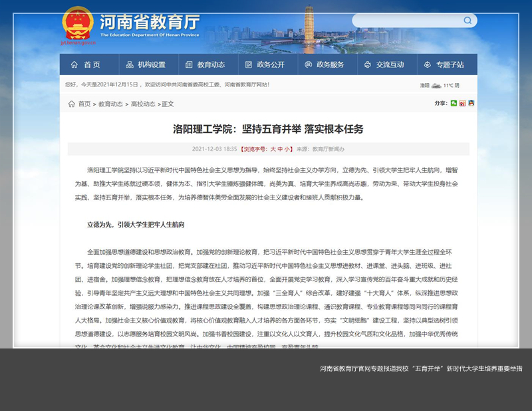This screenshot has width=532, height=411.
Task: Set article font size to 中
Action: (279, 149)
